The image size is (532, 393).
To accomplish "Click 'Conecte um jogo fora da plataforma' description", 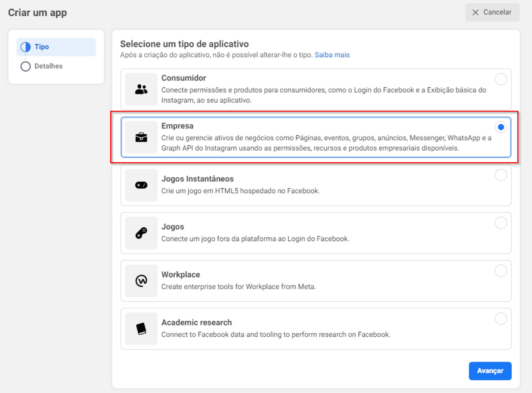I will (255, 238).
